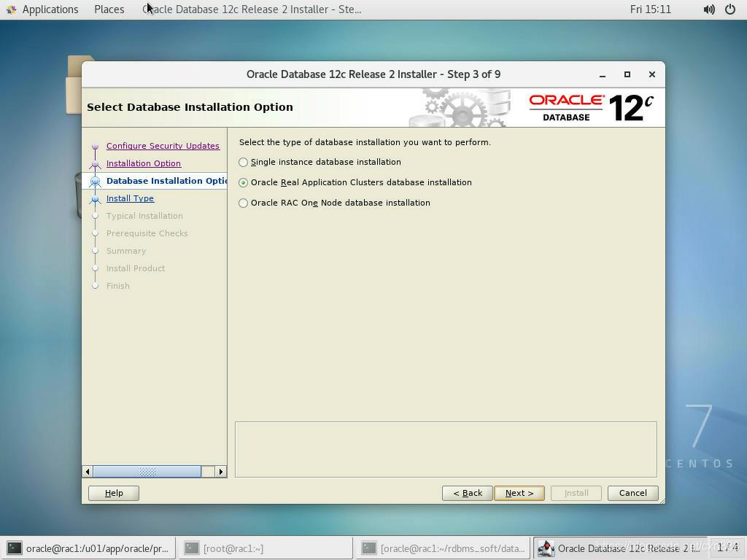Cancel the Oracle installation
747x560 pixels.
[632, 493]
